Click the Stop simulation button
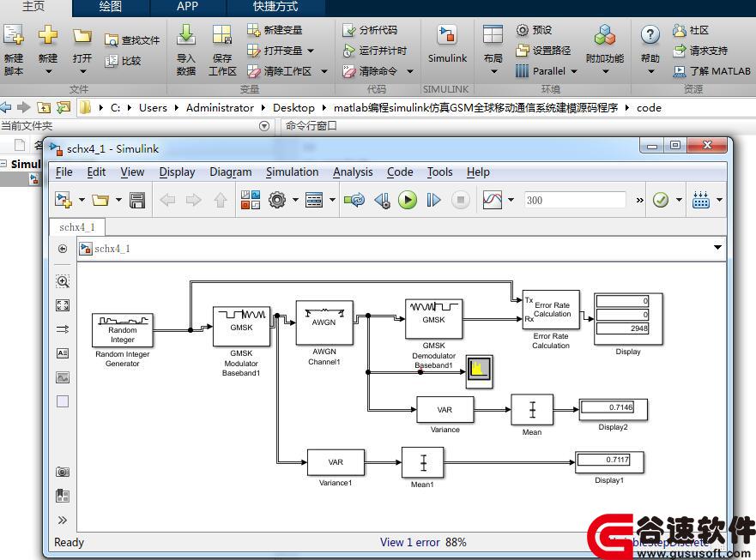Viewport: 756px width, 560px height. (x=461, y=200)
